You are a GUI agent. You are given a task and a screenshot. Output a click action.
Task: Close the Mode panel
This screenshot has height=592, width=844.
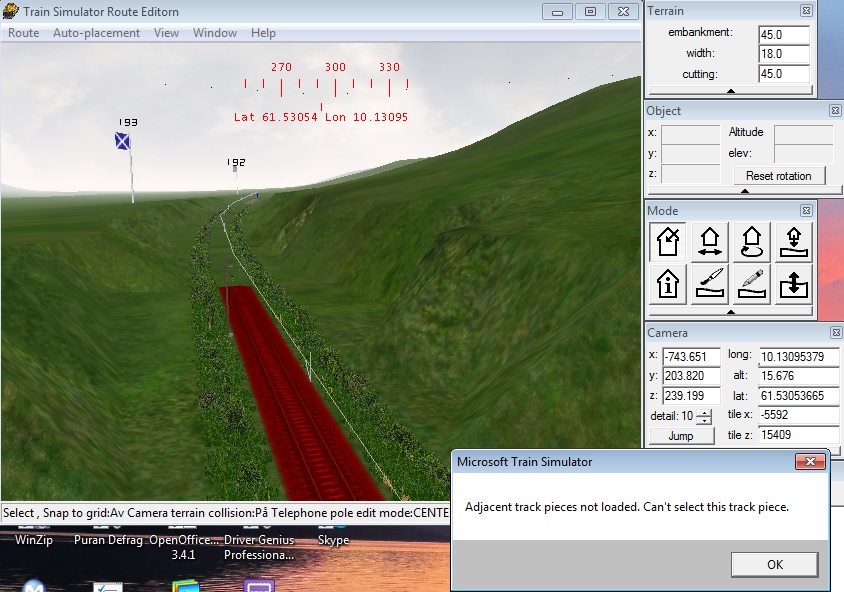pos(806,210)
